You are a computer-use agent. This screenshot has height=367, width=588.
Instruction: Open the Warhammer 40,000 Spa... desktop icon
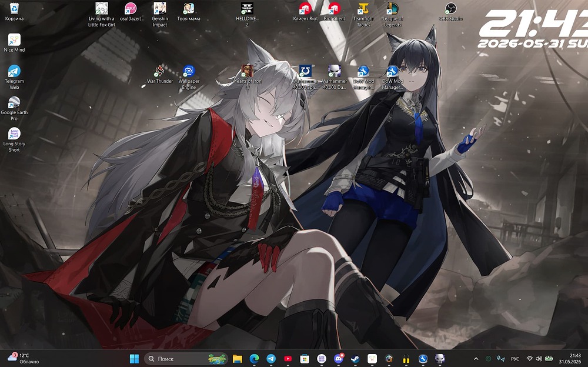(305, 77)
